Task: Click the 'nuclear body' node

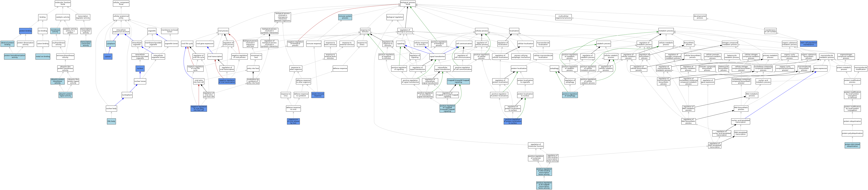Action: [x=111, y=108]
